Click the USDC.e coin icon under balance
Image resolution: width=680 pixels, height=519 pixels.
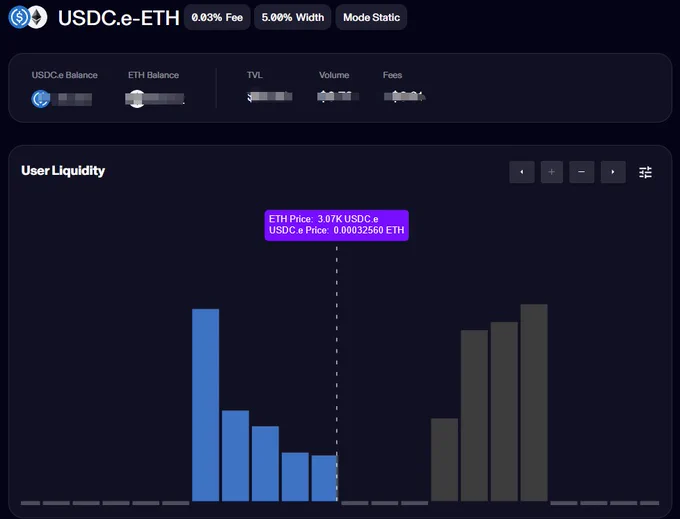click(40, 99)
